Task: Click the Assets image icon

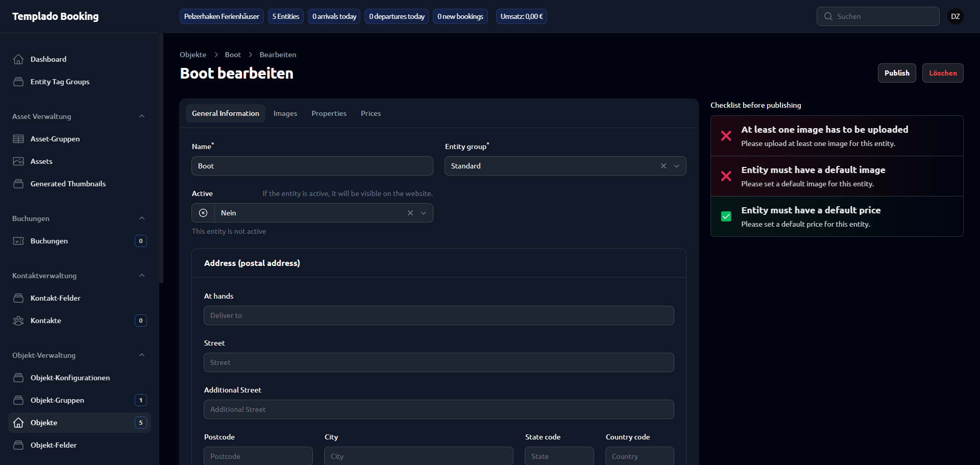Action: (x=18, y=161)
